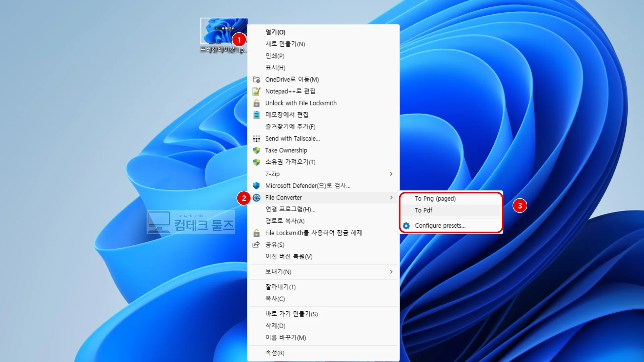The height and width of the screenshot is (362, 644).
Task: Select 즐겨찾기에 추가(F)
Action: tap(323, 126)
